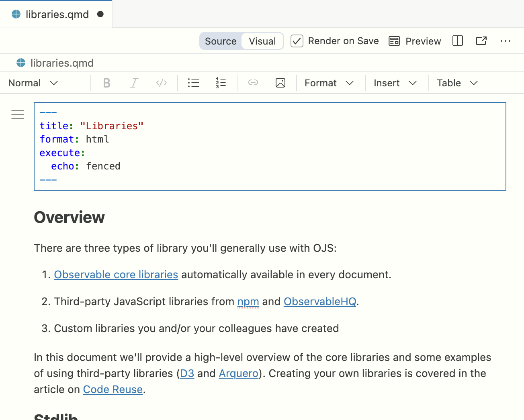Open the document Preview

click(414, 41)
